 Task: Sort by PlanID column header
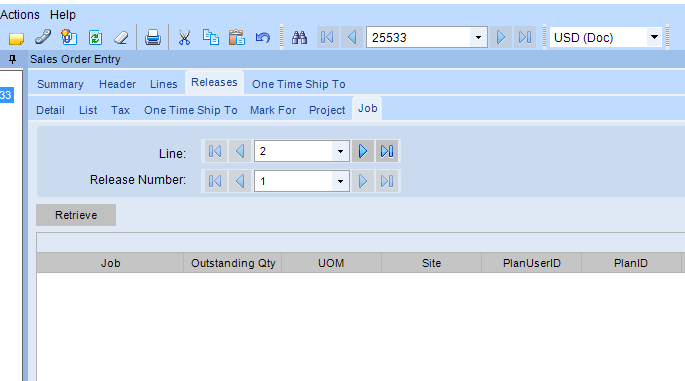(631, 263)
